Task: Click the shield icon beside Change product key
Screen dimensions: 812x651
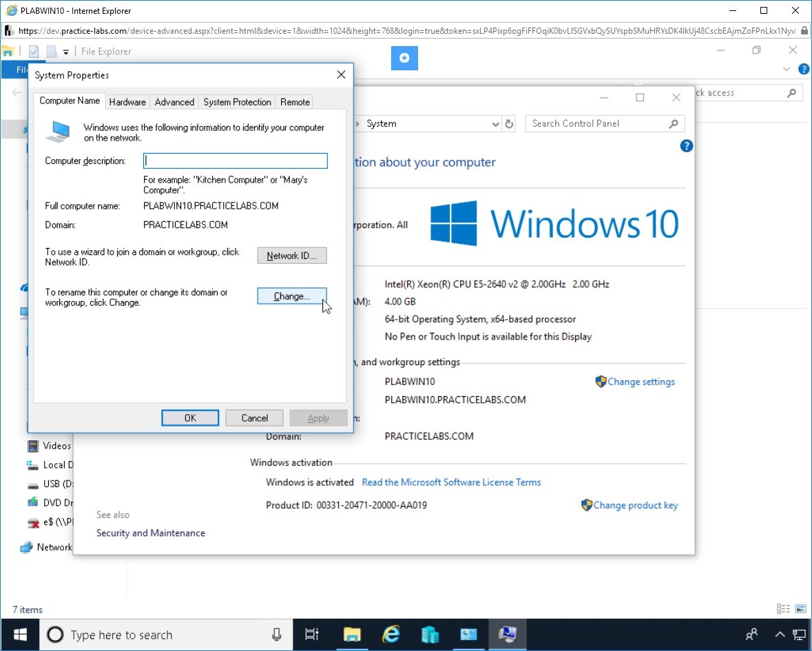Action: [586, 505]
